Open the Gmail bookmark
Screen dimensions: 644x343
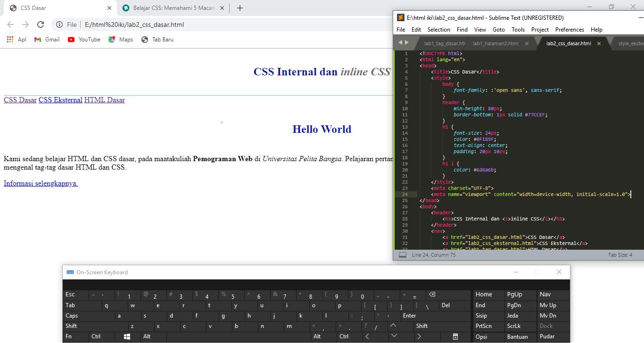46,40
